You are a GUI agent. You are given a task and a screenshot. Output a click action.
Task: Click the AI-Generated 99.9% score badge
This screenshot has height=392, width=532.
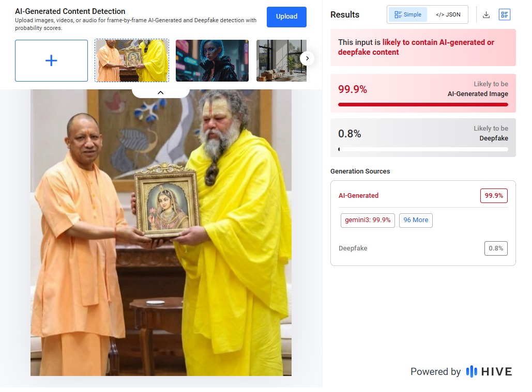point(494,196)
